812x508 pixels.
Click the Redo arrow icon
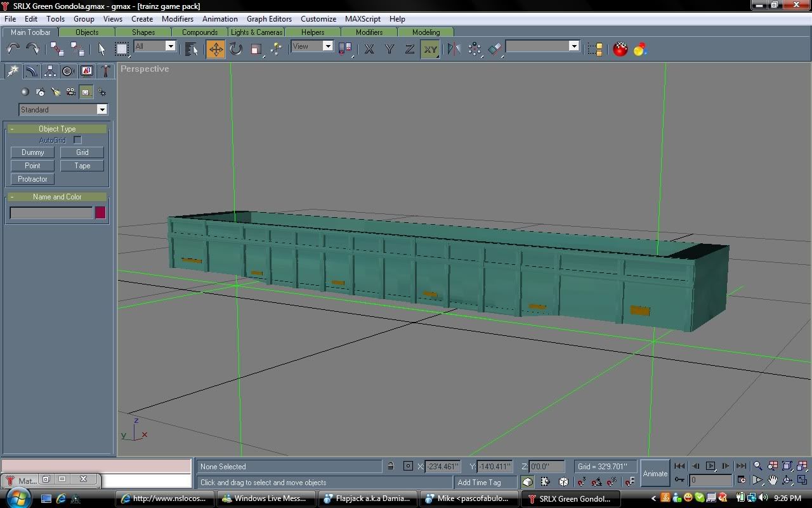pyautogui.click(x=32, y=49)
